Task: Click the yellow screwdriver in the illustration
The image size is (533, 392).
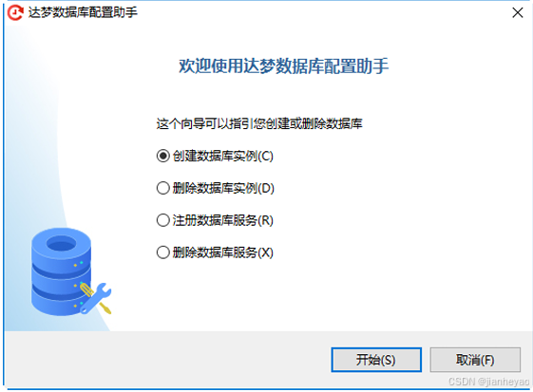Action: click(96, 299)
